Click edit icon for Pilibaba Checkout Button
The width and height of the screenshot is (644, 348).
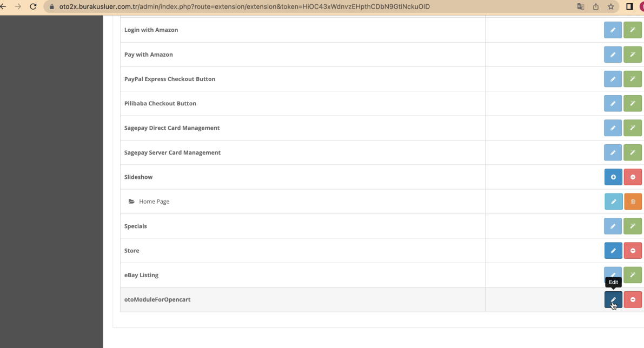pos(613,103)
